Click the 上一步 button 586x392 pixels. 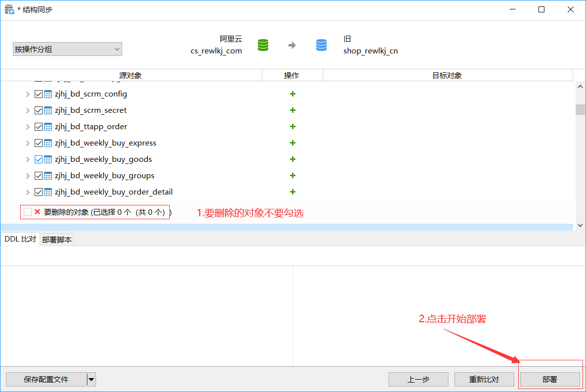point(418,380)
